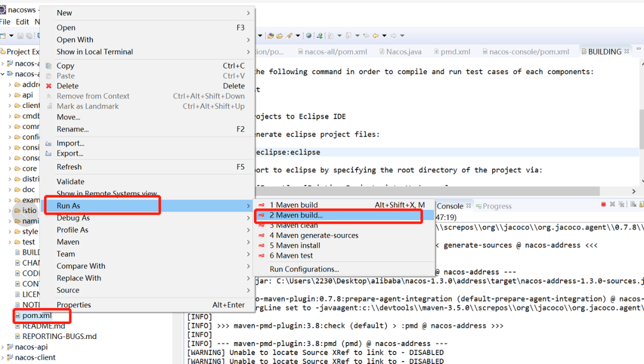This screenshot has height=364, width=644.
Task: Click the Open Type toolbar icon
Action: pyautogui.click(x=271, y=36)
